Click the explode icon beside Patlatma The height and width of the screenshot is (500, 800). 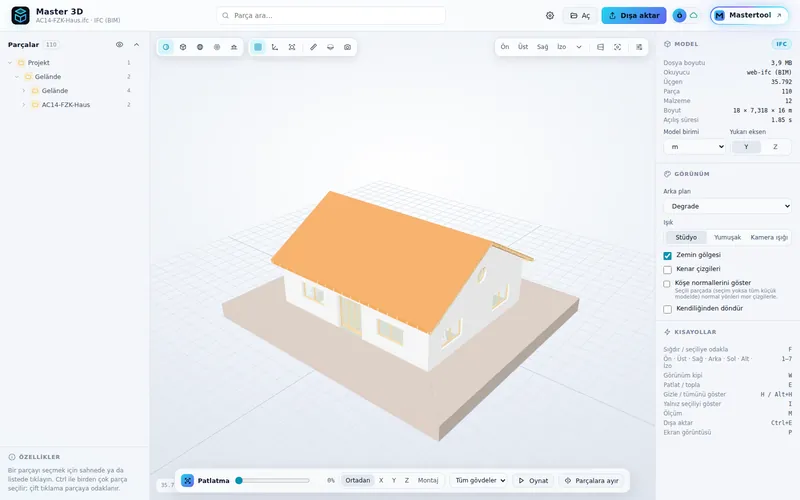click(187, 481)
